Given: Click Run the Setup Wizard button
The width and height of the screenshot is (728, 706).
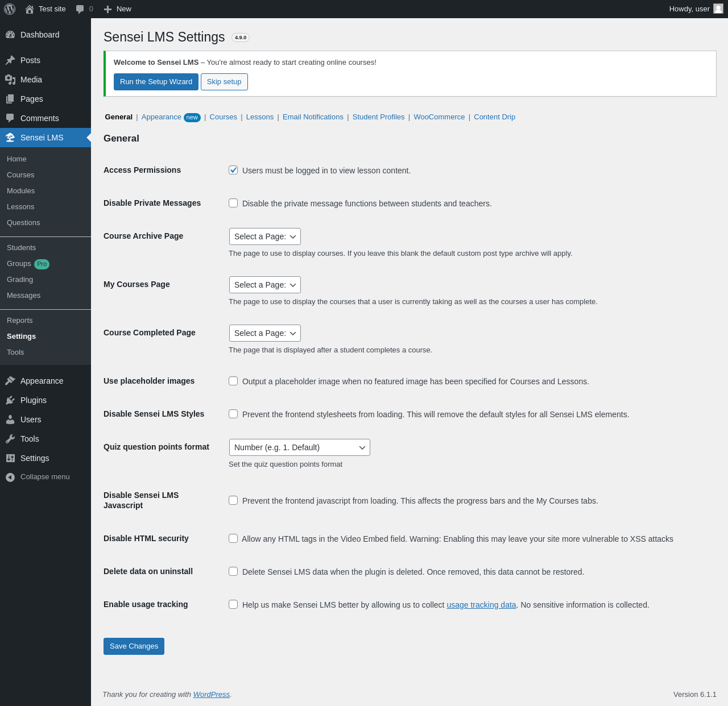Looking at the screenshot, I should pos(156,82).
